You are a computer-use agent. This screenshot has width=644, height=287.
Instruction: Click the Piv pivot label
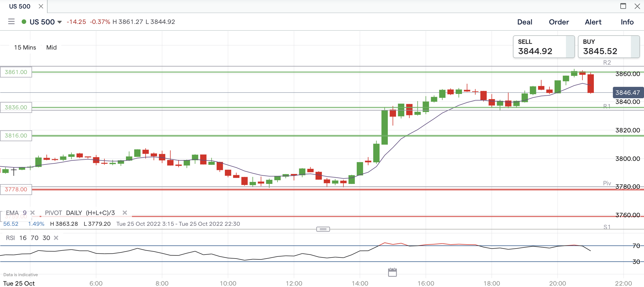[x=607, y=183]
